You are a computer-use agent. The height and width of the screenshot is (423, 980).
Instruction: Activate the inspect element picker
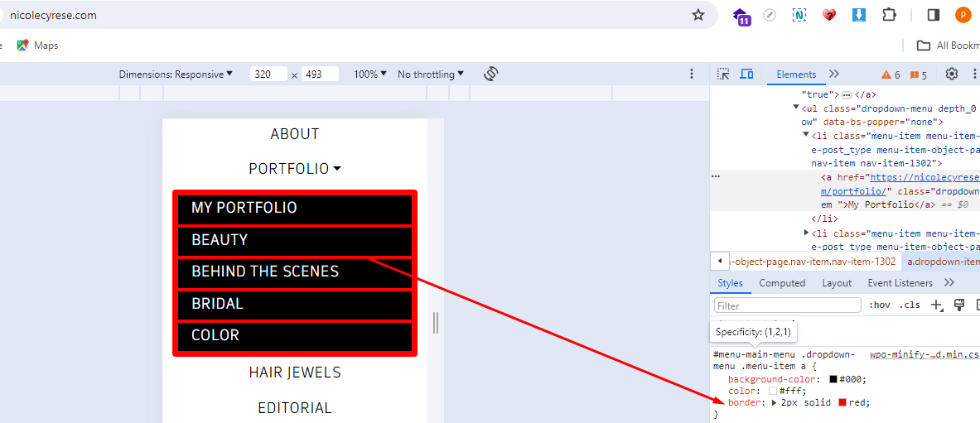click(x=723, y=74)
